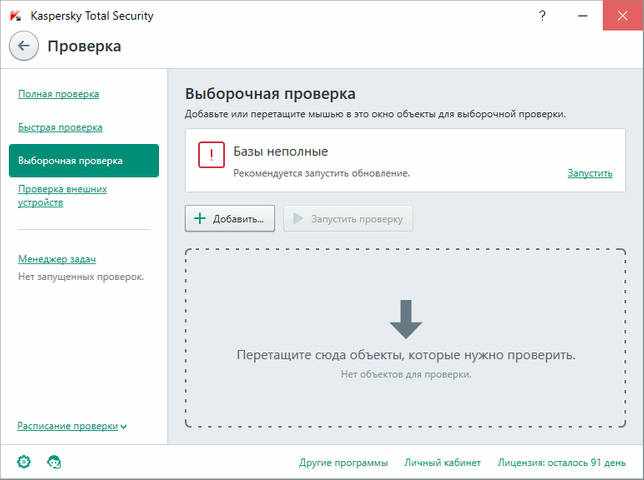The height and width of the screenshot is (480, 644).
Task: Close the Kaspersky Total Security window
Action: [x=623, y=16]
